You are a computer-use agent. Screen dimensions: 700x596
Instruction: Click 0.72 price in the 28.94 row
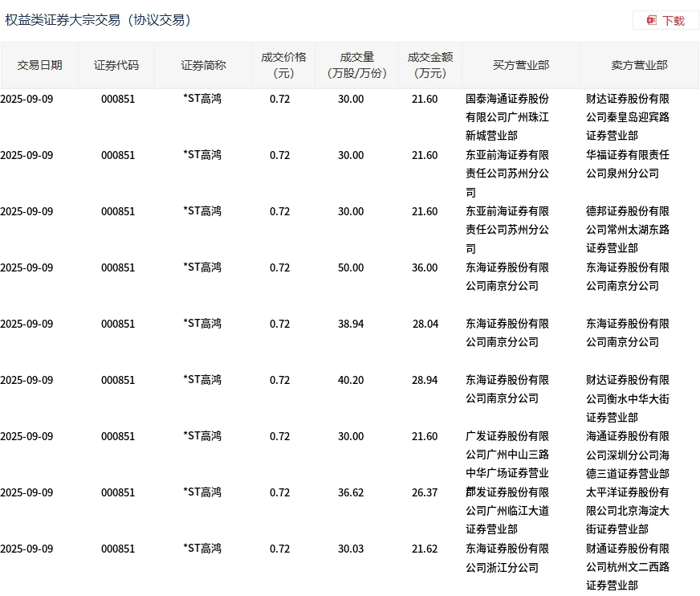pyautogui.click(x=279, y=380)
